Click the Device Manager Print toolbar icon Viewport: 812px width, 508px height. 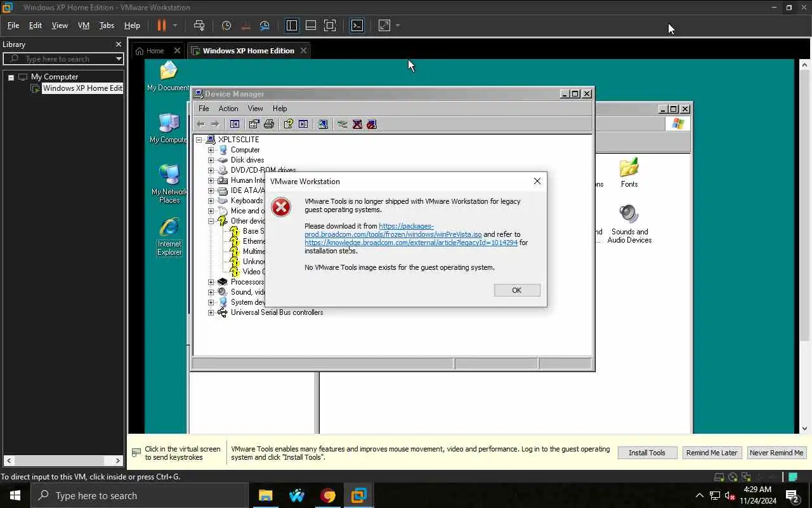(269, 124)
